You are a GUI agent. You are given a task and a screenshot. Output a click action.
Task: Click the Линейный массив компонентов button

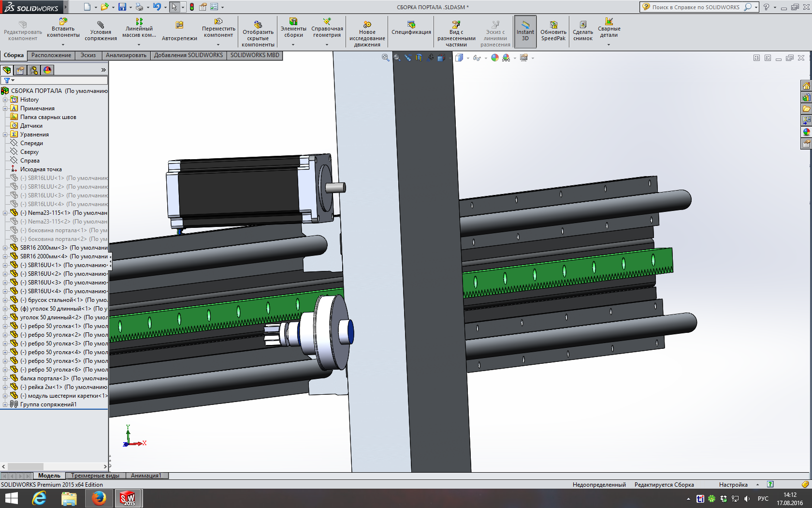tap(139, 29)
